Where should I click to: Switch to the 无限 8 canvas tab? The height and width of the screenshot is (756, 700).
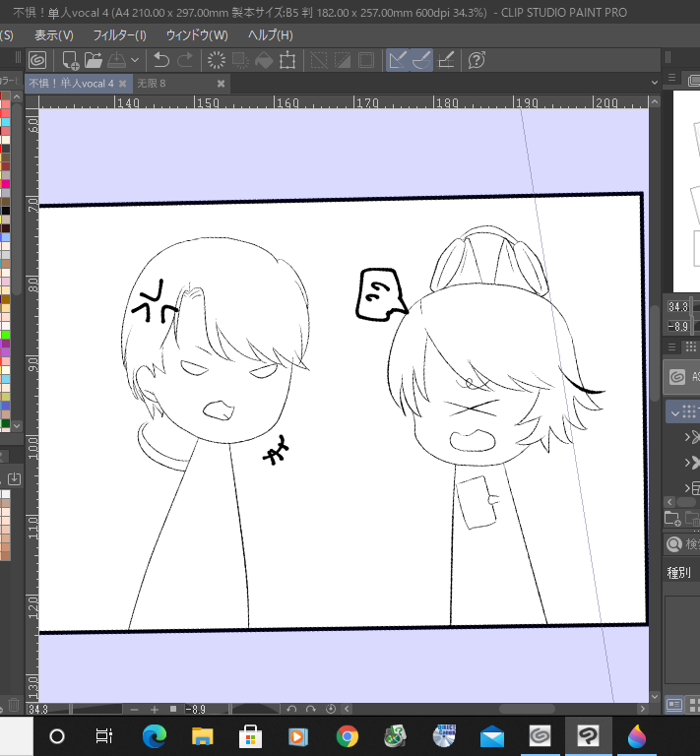tap(152, 84)
